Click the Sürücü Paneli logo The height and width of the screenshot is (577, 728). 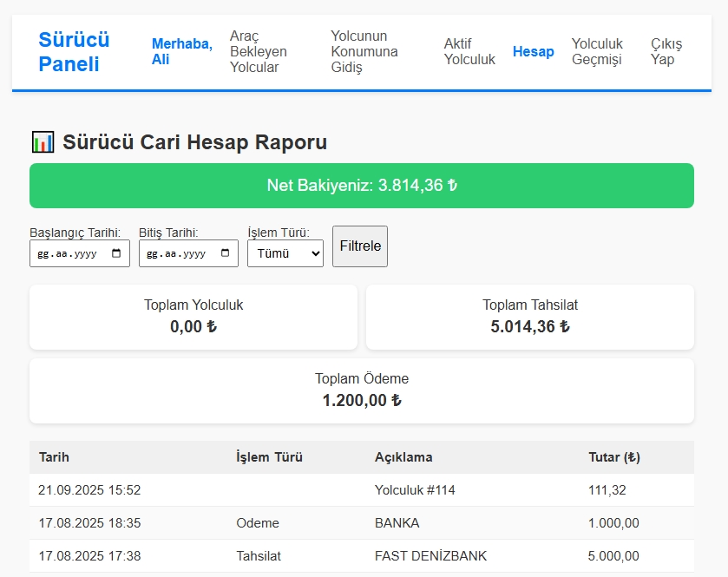(x=74, y=51)
